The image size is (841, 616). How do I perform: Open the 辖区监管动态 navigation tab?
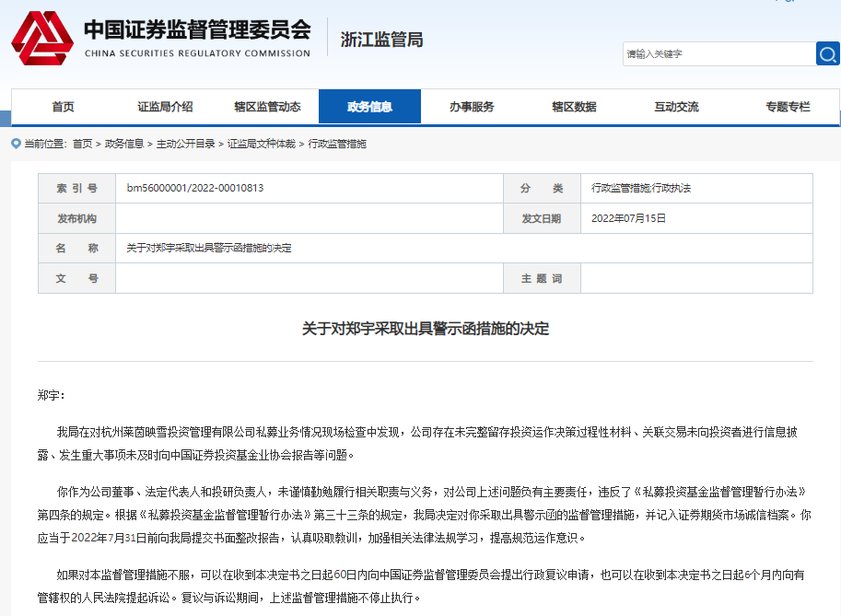(267, 106)
